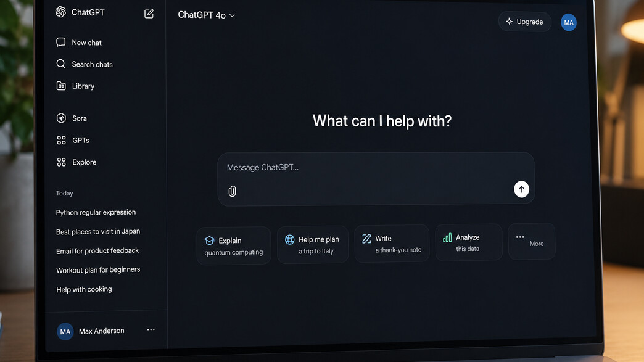The height and width of the screenshot is (362, 644).
Task: Click the paperclip attach file icon
Action: (232, 191)
